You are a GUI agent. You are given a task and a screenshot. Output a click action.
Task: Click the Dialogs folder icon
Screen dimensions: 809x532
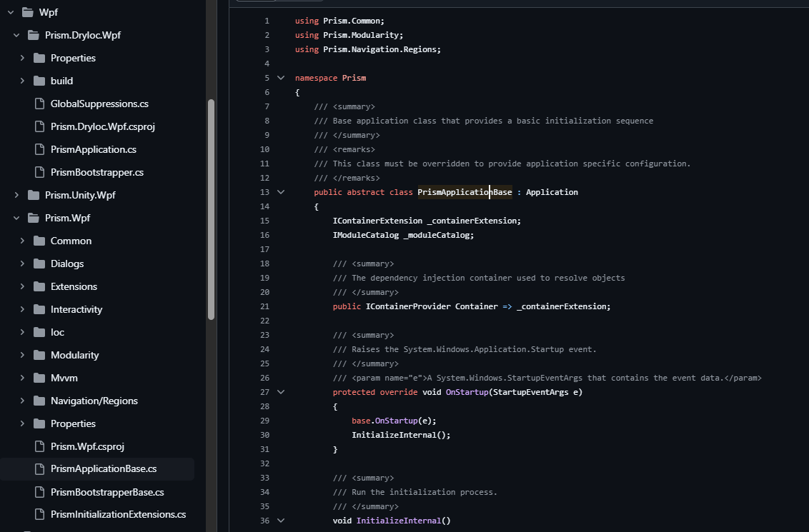point(39,264)
